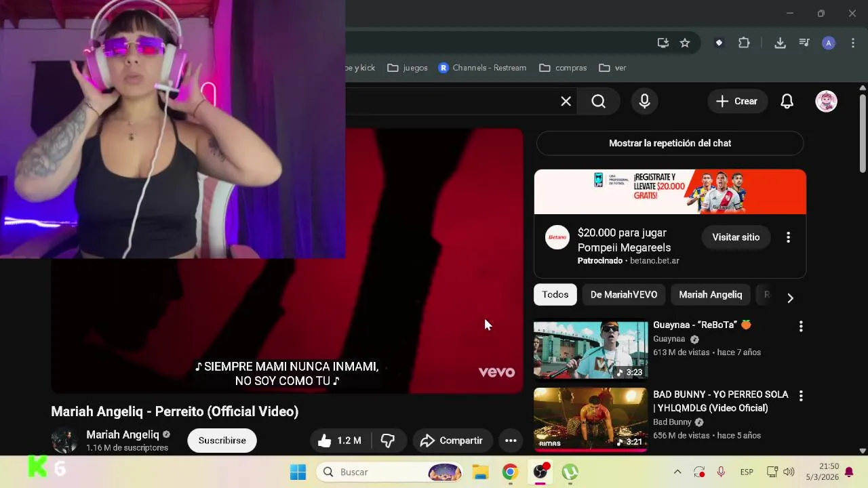Like the video with thumbs up
The image size is (868, 488).
[340, 441]
